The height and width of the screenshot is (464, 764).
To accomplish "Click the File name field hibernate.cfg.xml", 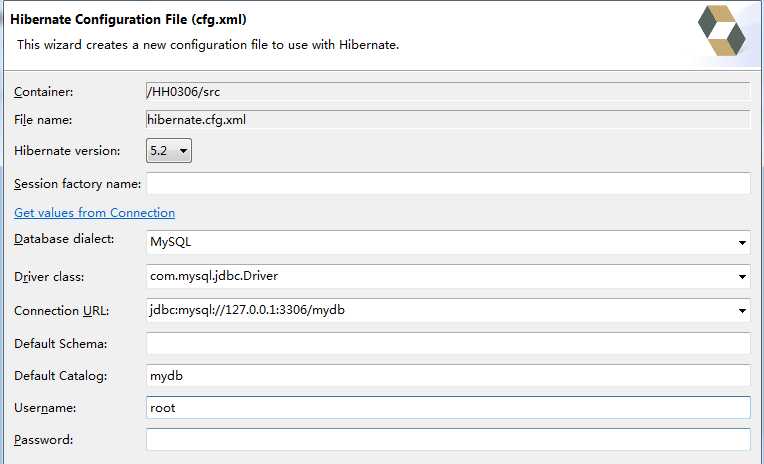I will pos(448,120).
